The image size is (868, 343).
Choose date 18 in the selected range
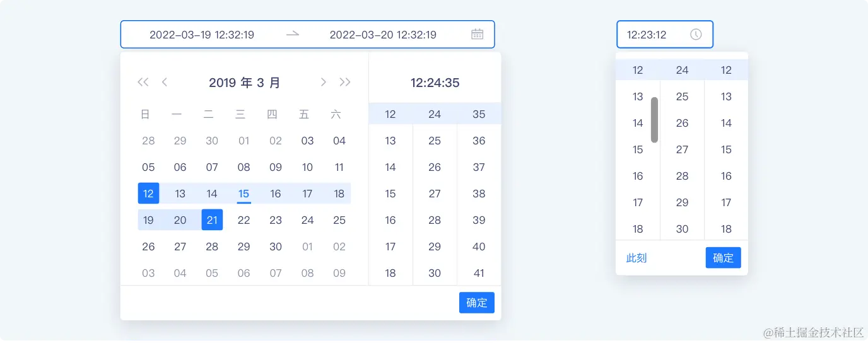coord(339,194)
